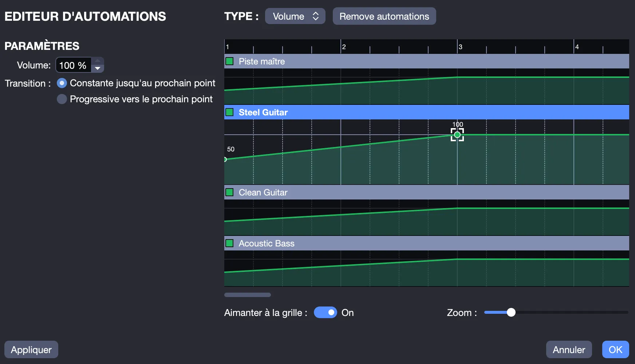Viewport: 635px width, 364px height.
Task: Click measure 4 on the timeline ruler
Action: click(577, 47)
